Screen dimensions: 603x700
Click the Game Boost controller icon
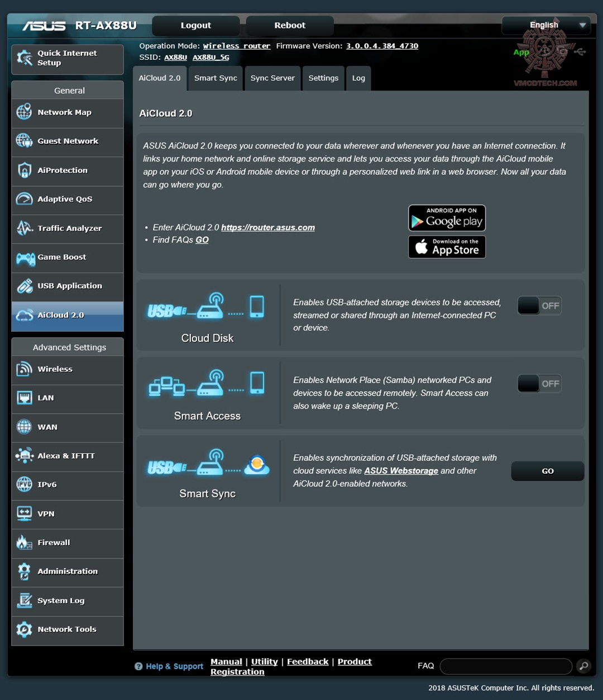25,258
